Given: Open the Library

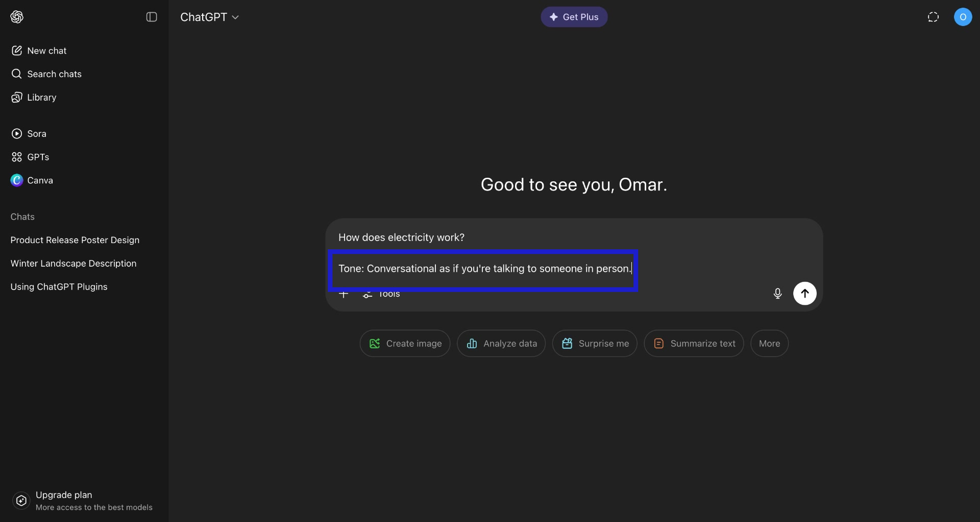Looking at the screenshot, I should [41, 97].
